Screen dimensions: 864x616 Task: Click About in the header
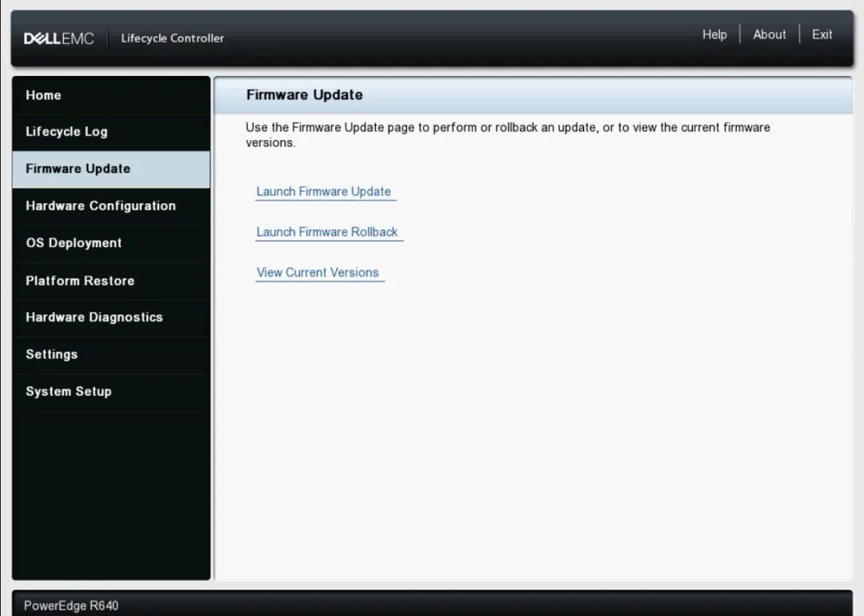coord(769,34)
